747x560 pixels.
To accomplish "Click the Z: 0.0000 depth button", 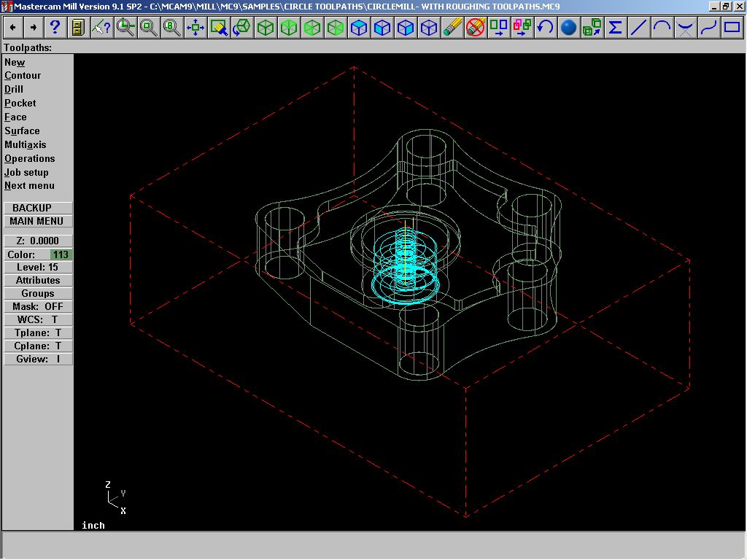I will [38, 241].
